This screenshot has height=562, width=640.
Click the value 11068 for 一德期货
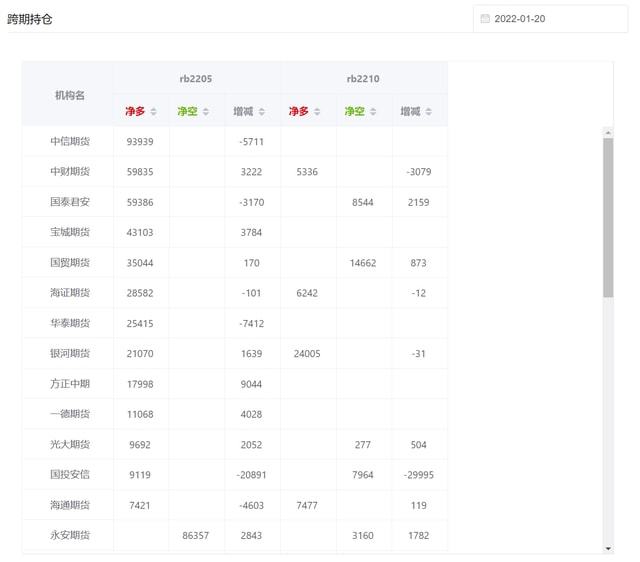pos(140,414)
